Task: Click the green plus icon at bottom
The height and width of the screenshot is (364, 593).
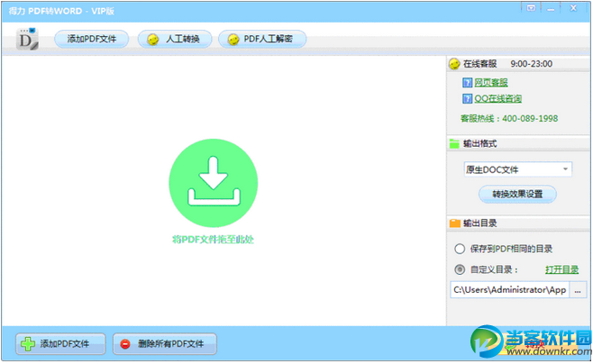Action: coord(28,344)
